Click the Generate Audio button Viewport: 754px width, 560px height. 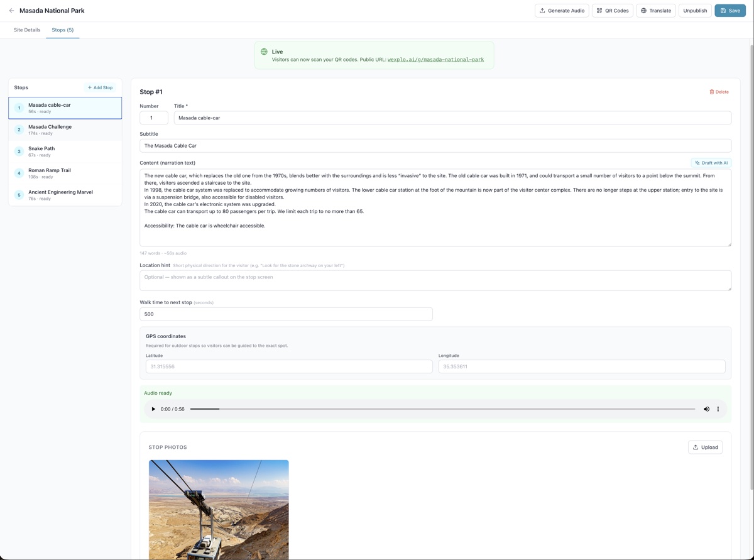562,11
